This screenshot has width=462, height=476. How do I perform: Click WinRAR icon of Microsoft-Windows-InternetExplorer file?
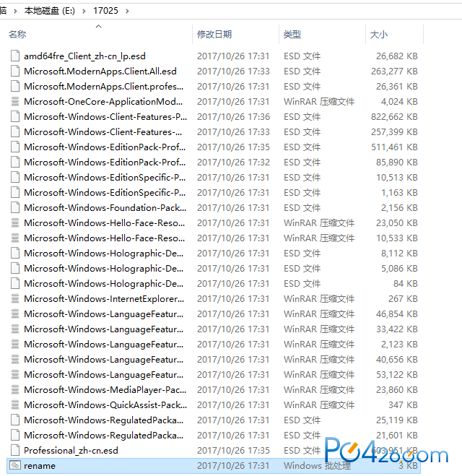coord(15,299)
